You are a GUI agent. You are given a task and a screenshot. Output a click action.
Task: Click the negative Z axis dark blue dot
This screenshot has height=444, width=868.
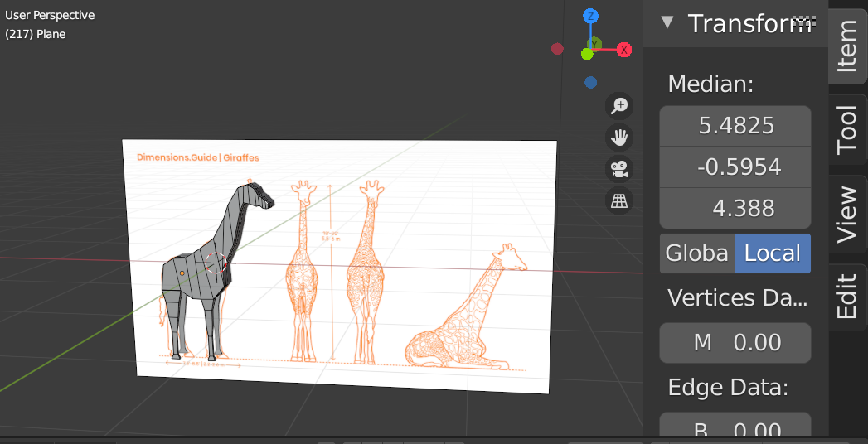[590, 82]
